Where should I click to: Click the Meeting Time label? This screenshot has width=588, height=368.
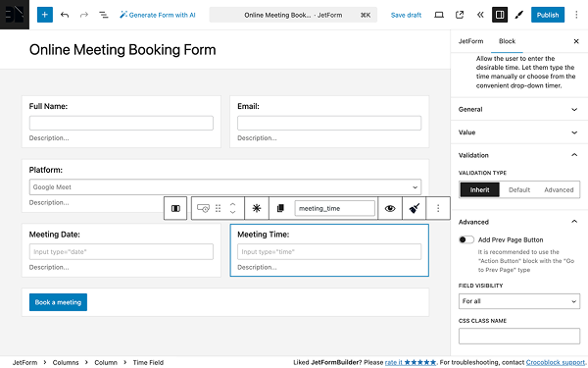pyautogui.click(x=264, y=235)
